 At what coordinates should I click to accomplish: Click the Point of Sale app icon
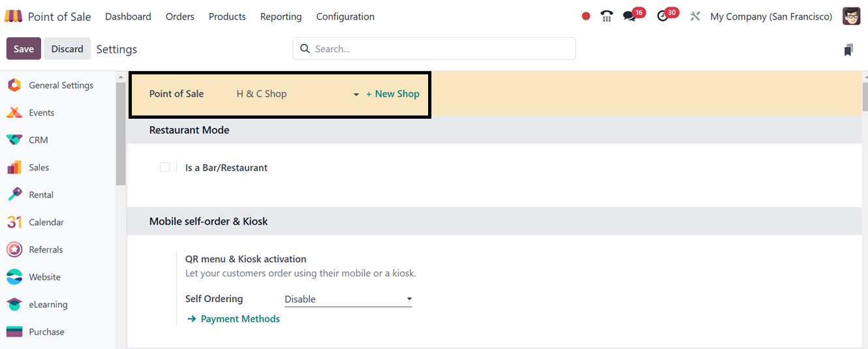point(13,16)
